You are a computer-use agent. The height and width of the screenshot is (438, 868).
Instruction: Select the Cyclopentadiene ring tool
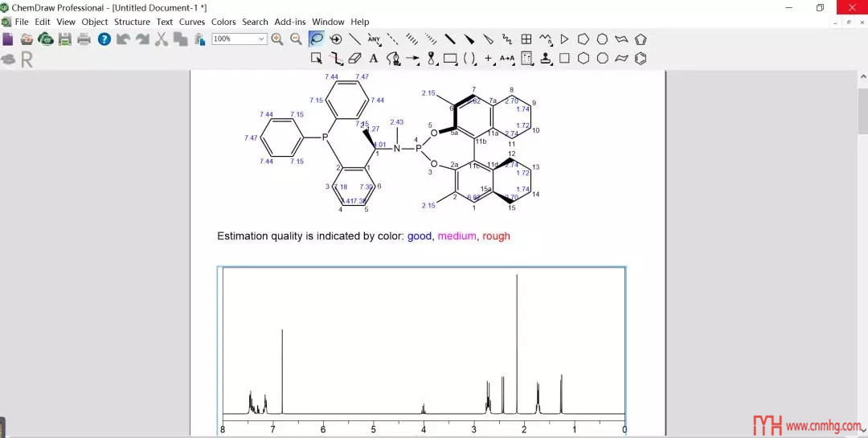point(641,39)
